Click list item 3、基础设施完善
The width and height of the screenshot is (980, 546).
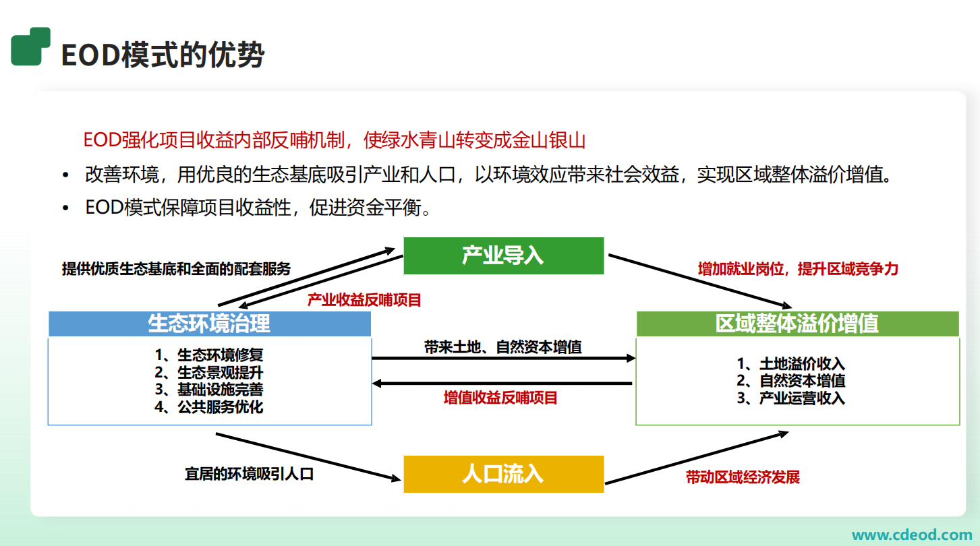coord(209,390)
